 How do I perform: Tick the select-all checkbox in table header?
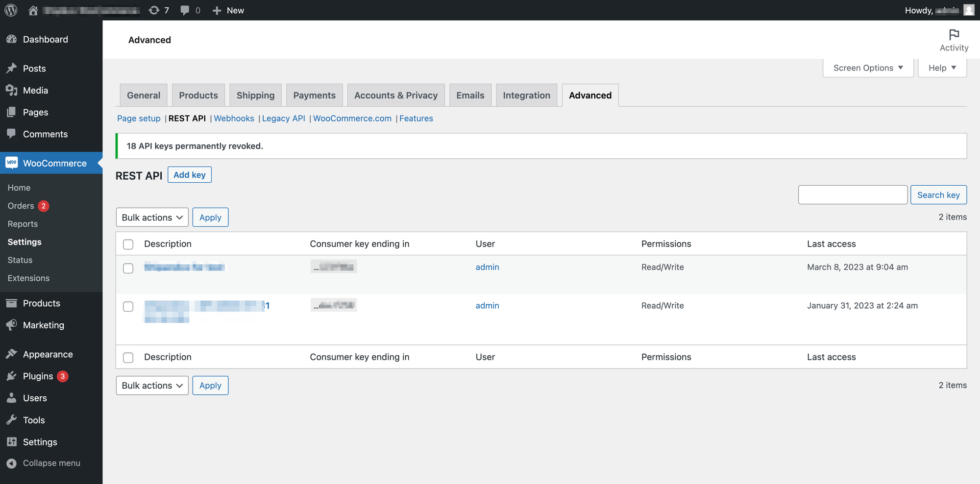click(x=128, y=244)
